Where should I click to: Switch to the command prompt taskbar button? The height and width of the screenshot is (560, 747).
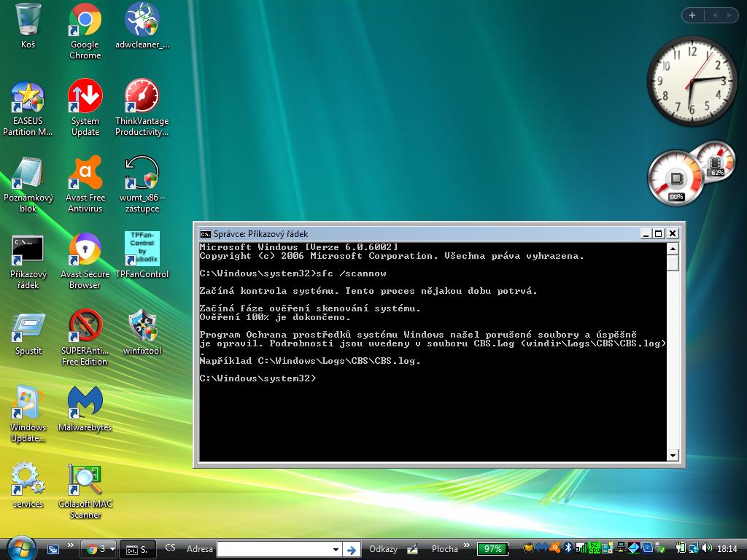[137, 549]
